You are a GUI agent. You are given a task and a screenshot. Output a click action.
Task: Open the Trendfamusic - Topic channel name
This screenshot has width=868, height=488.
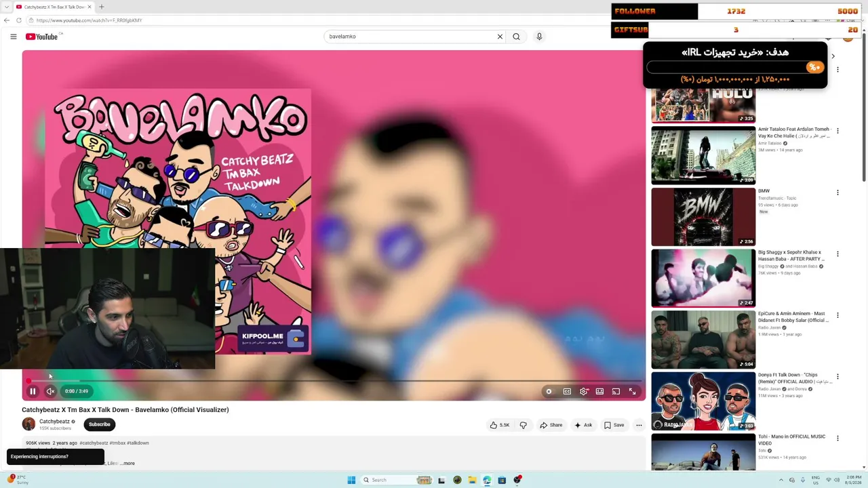[777, 199]
